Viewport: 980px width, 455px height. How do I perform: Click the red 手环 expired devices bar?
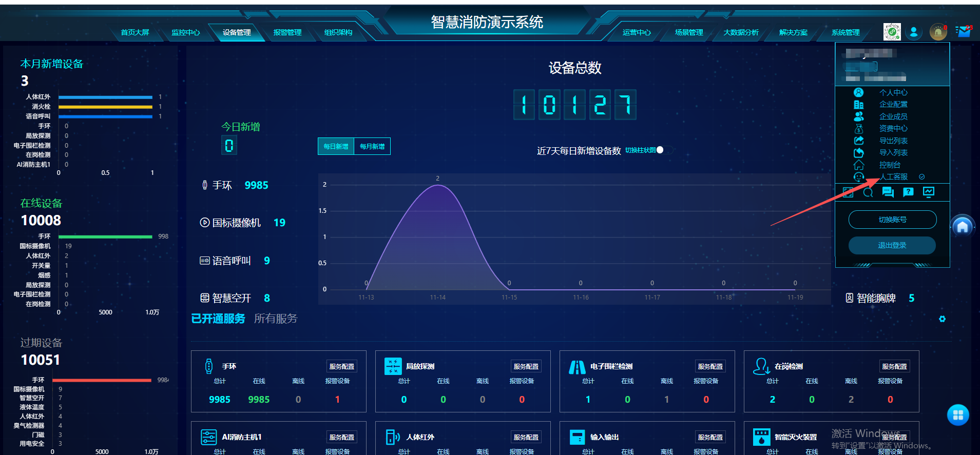pyautogui.click(x=105, y=380)
